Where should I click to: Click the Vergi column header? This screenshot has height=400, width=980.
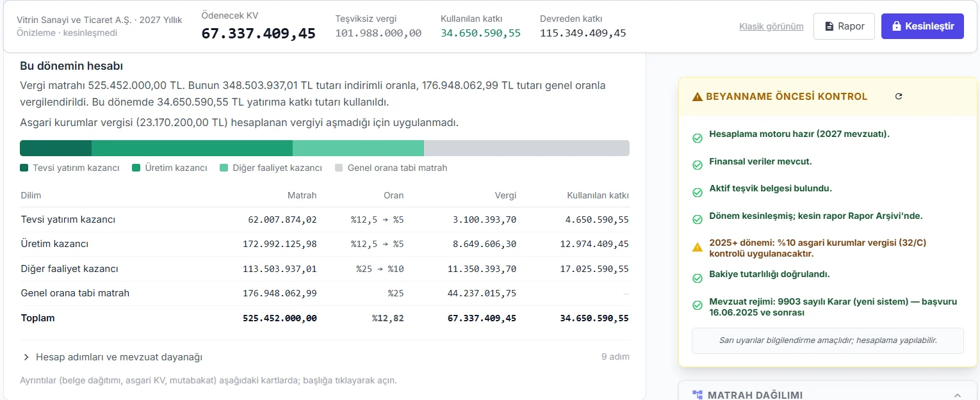505,195
